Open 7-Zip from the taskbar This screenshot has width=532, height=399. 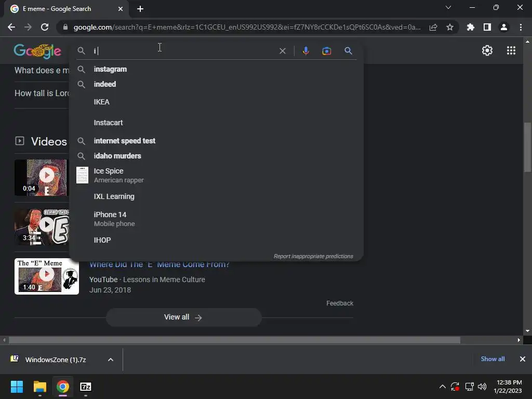[x=86, y=387]
